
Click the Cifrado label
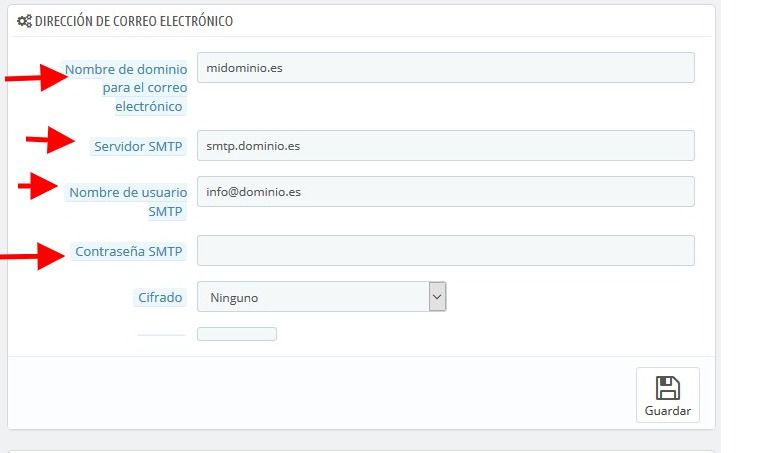160,298
